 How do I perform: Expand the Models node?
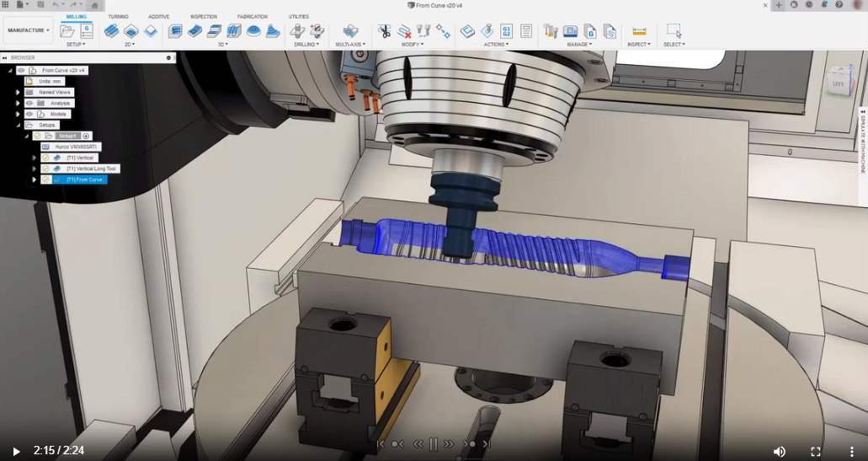18,114
